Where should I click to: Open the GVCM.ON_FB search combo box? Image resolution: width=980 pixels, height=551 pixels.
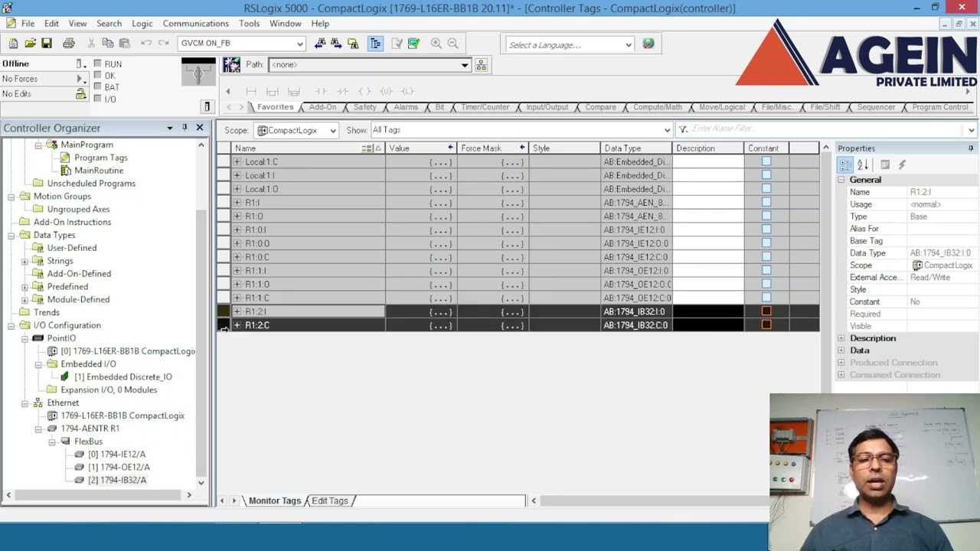(300, 44)
